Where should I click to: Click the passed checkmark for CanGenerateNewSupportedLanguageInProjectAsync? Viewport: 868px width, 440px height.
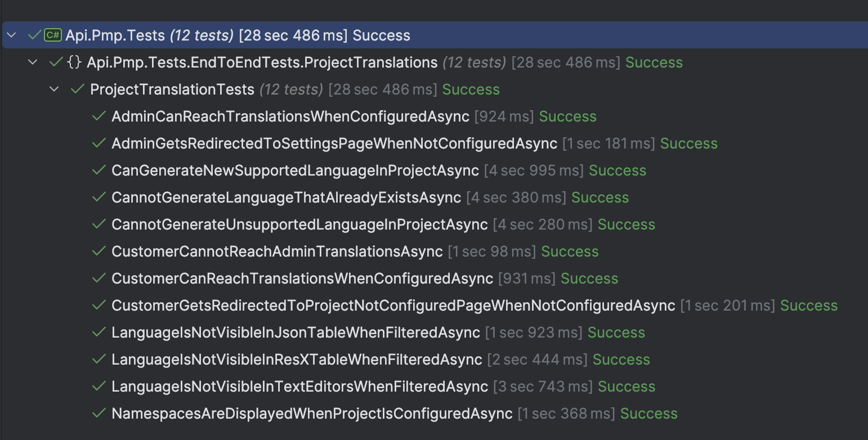click(x=99, y=170)
